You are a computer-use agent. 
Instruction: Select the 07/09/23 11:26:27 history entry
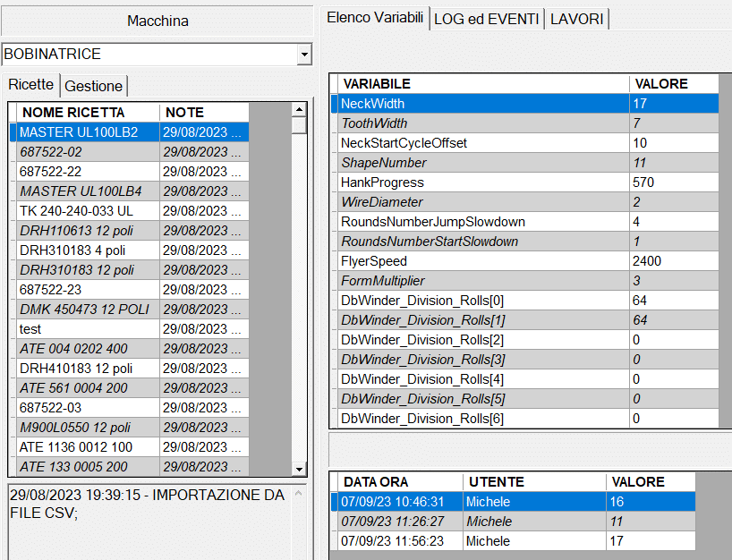coord(395,522)
